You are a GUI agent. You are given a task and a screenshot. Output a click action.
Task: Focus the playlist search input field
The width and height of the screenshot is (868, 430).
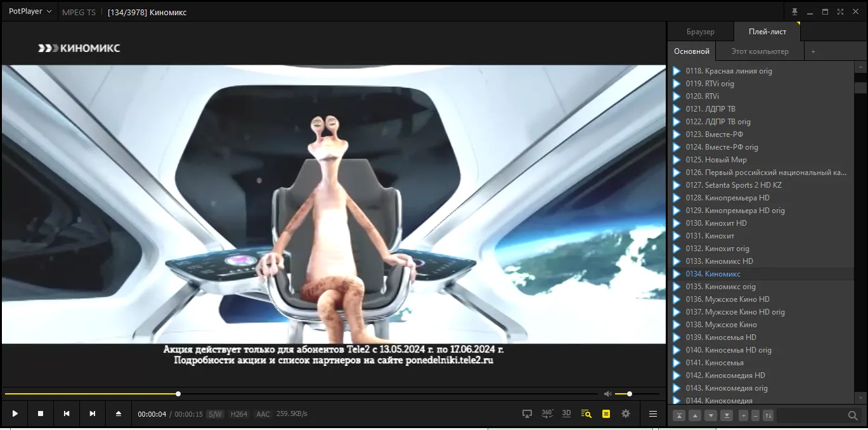[812, 415]
